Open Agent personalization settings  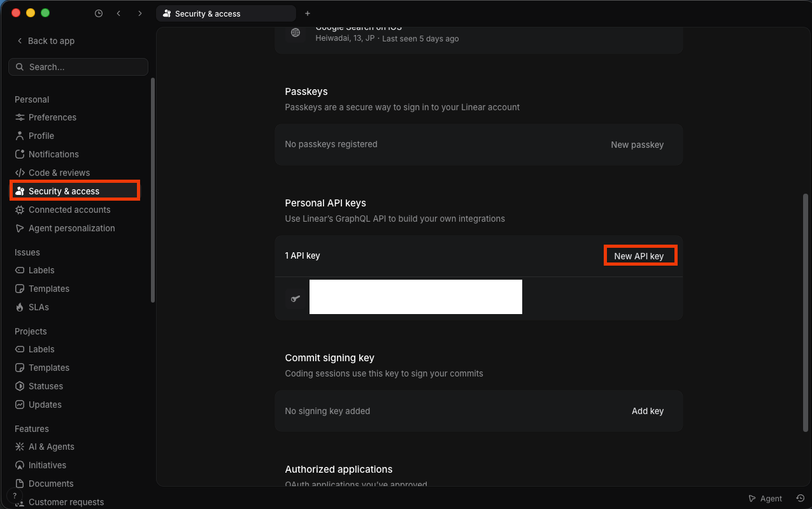click(x=72, y=228)
